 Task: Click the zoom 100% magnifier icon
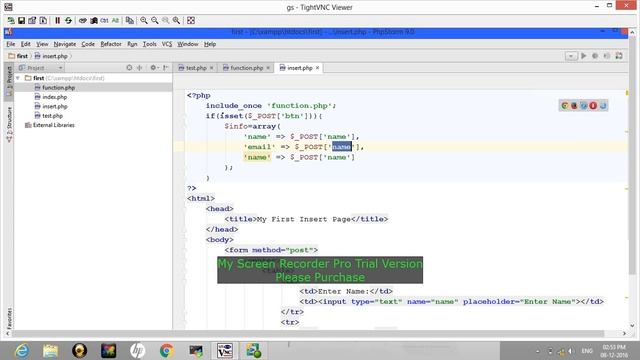pos(166,20)
